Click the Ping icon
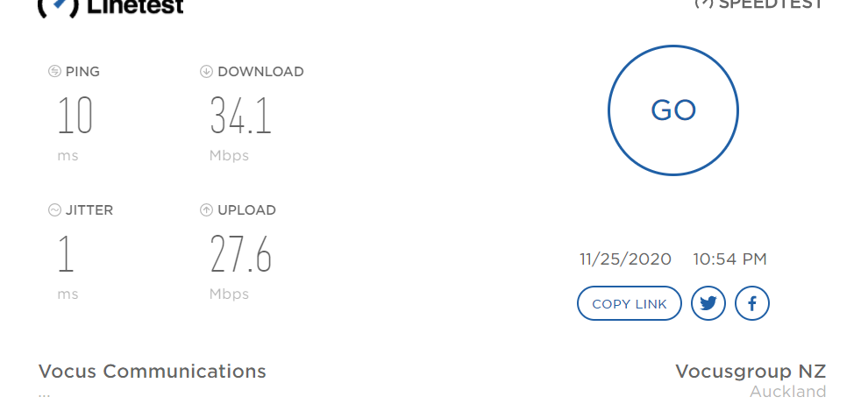 [x=54, y=71]
